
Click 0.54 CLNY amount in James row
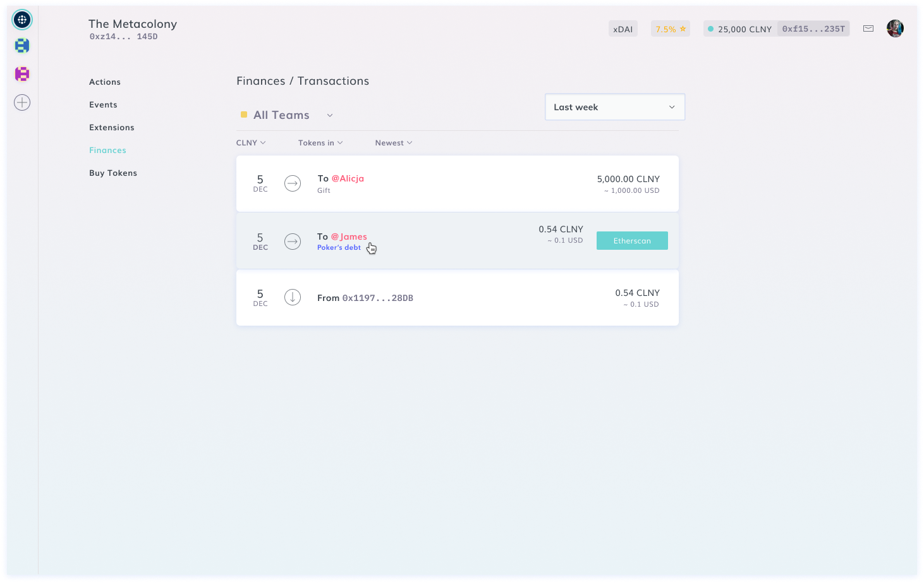(561, 229)
